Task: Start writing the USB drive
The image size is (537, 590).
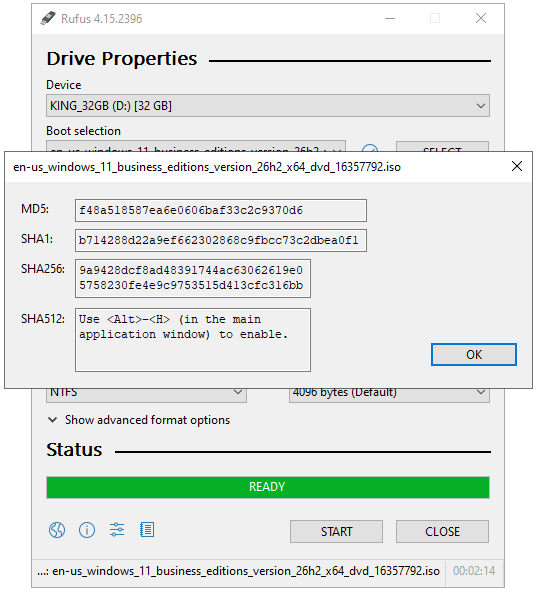Action: (336, 532)
